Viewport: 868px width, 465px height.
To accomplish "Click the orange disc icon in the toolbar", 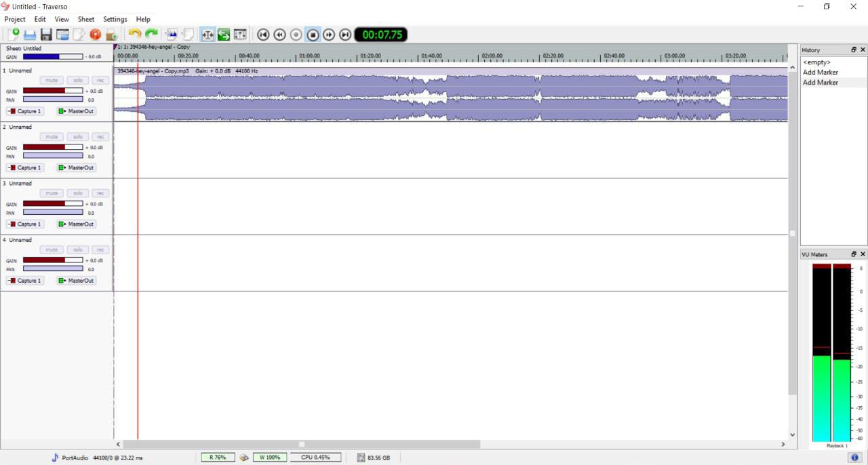I will [95, 35].
